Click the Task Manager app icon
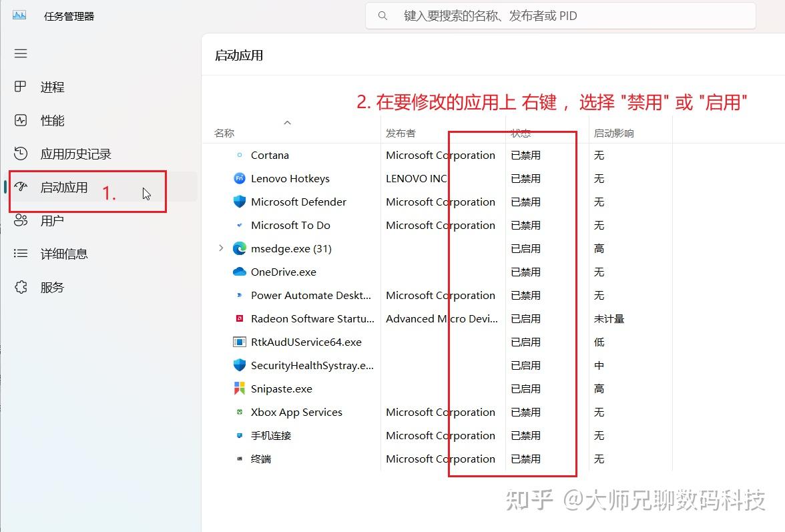This screenshot has height=532, width=785. pyautogui.click(x=19, y=15)
